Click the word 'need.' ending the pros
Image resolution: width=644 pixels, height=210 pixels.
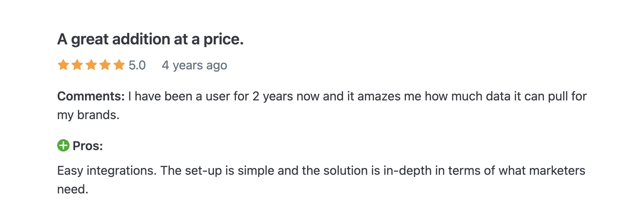(x=73, y=189)
